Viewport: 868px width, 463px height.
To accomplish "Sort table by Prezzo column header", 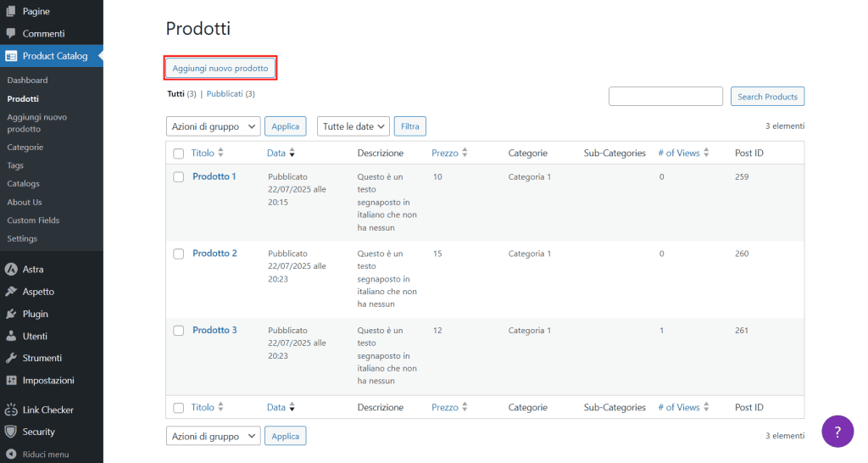I will (445, 153).
